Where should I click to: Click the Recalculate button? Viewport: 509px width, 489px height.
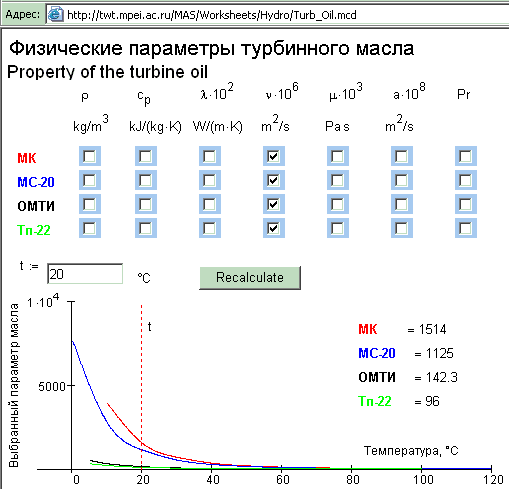click(250, 278)
